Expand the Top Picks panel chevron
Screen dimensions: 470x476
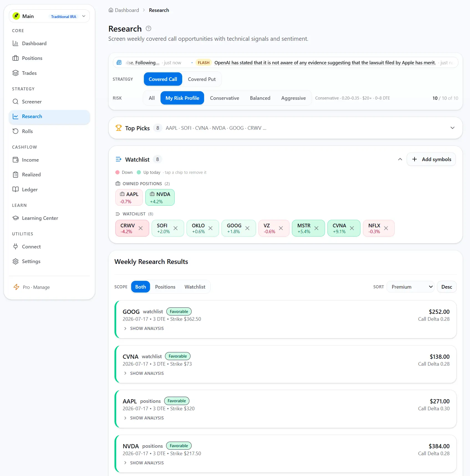(x=452, y=128)
